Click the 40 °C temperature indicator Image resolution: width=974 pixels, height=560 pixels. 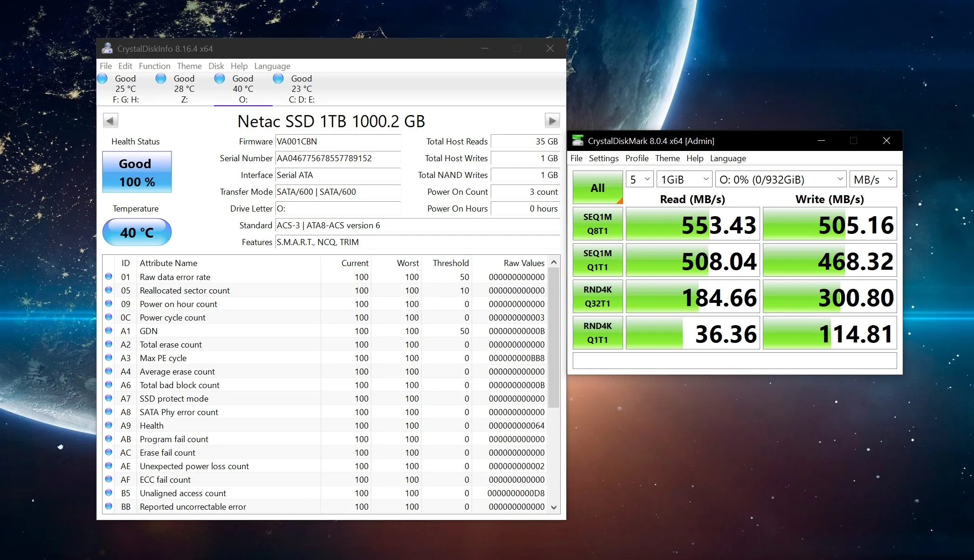[137, 232]
